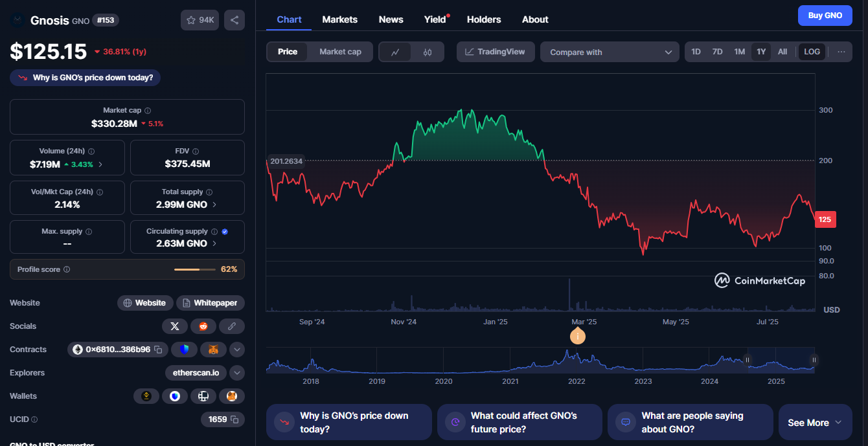Click the orange info marker under Mar '25

pyautogui.click(x=577, y=337)
